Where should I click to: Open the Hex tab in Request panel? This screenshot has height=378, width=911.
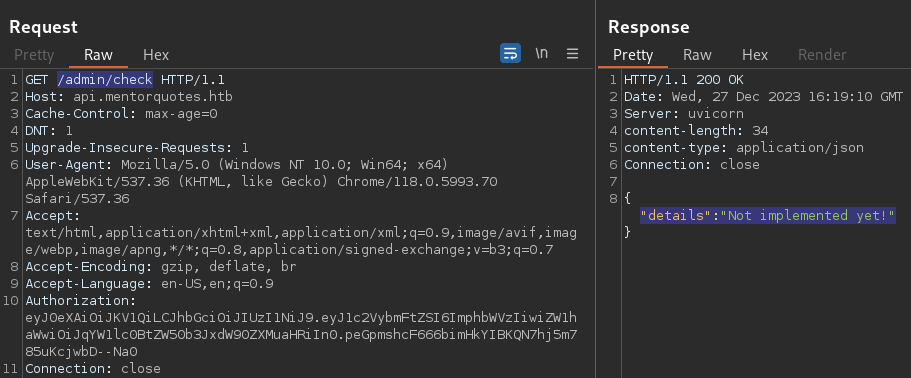(156, 55)
